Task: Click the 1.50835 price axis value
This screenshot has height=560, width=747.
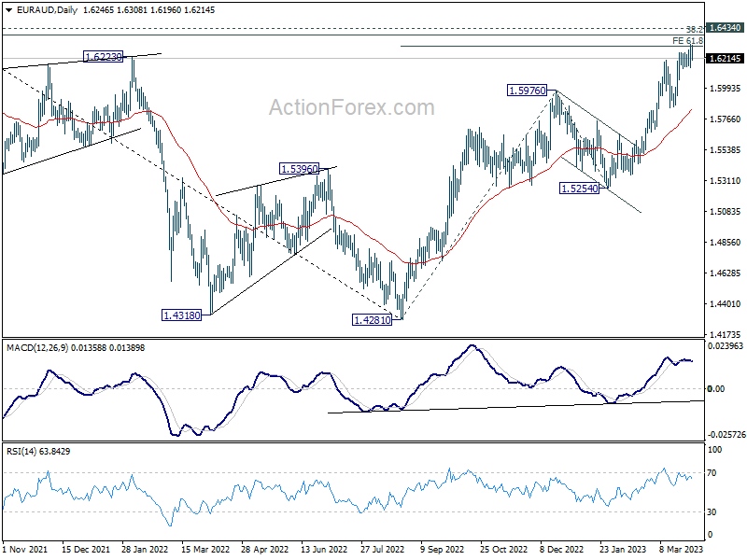Action: (726, 212)
